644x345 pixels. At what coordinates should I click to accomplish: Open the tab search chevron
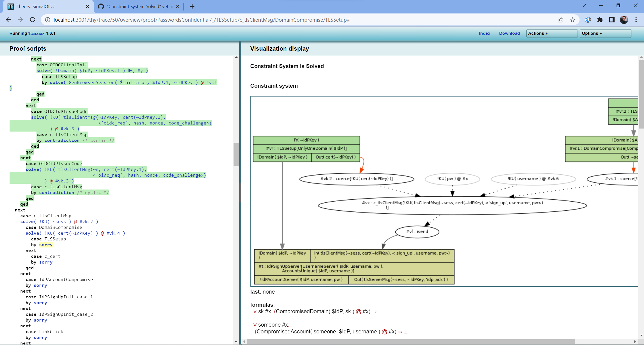(583, 5)
